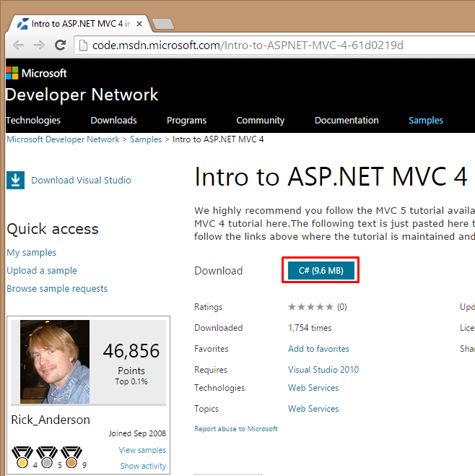This screenshot has width=475, height=476.
Task: Open the Rick_Anderson profile name
Action: [x=51, y=420]
